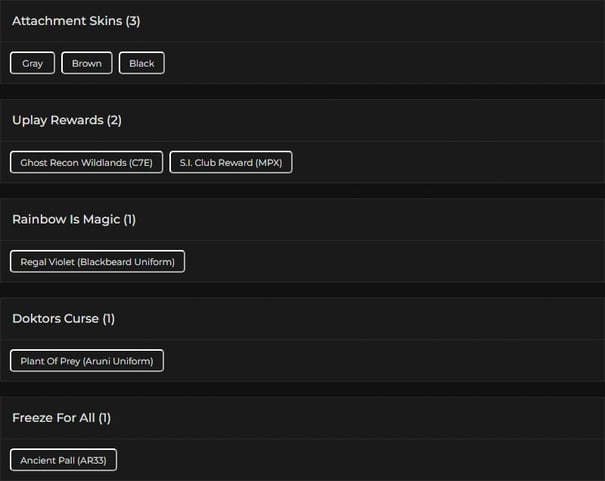The height and width of the screenshot is (481, 605).
Task: Click the Brown attachment skin tag
Action: (87, 63)
